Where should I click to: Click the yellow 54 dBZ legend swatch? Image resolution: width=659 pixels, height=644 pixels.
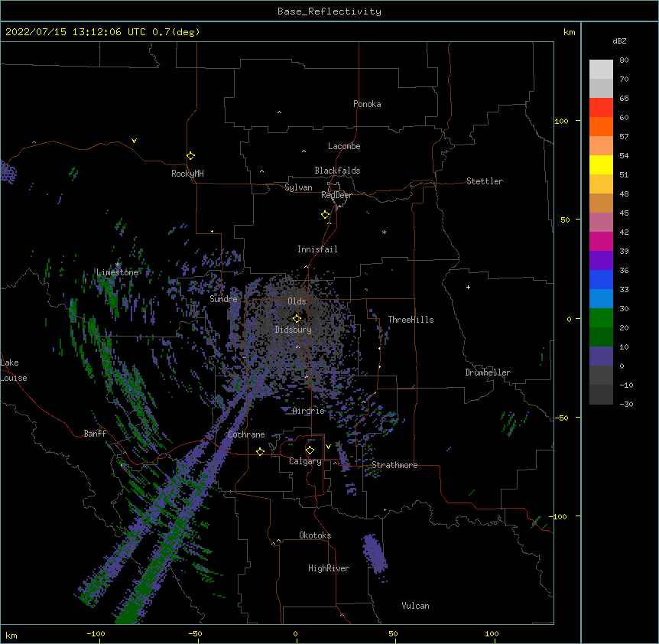click(601, 164)
